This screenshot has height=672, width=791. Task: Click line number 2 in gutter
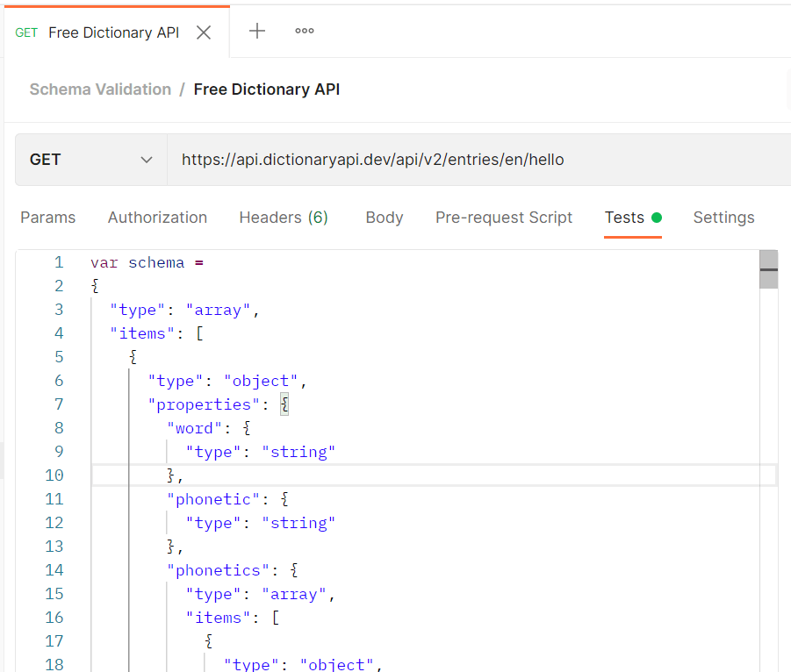(59, 286)
